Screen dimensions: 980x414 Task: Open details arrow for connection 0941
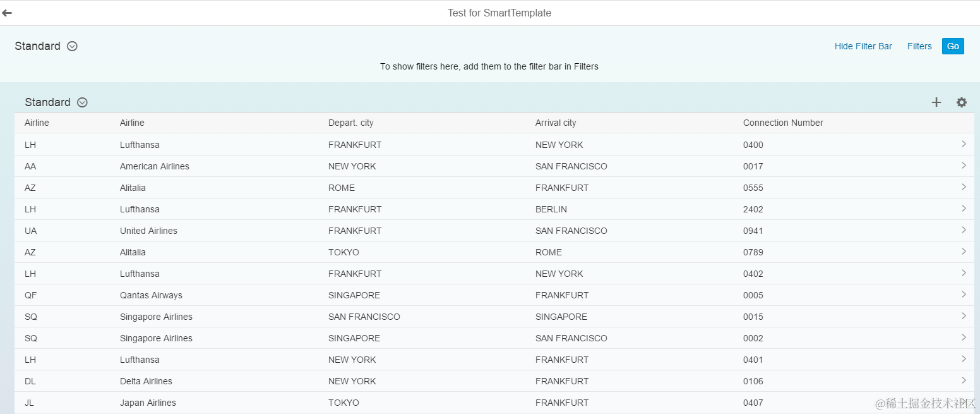pos(964,230)
